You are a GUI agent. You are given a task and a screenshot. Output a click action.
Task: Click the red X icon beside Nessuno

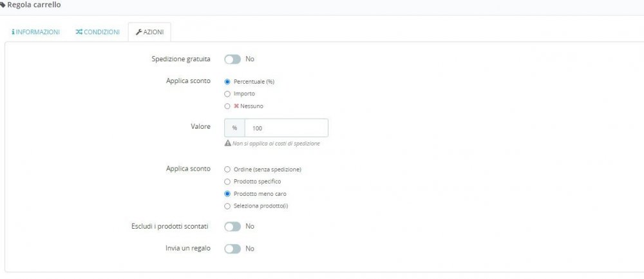[x=236, y=106]
